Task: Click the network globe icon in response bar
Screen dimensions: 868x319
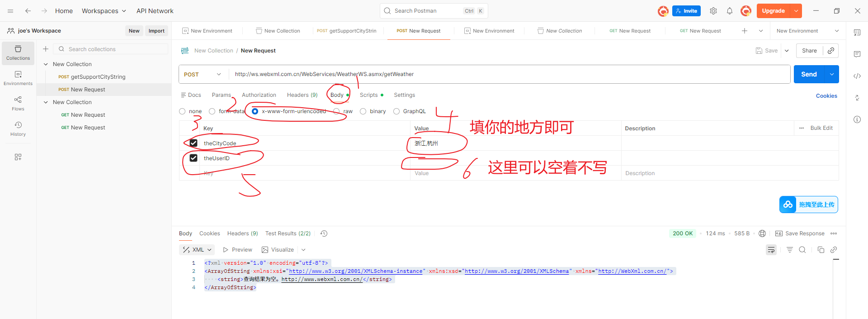Action: click(x=762, y=233)
